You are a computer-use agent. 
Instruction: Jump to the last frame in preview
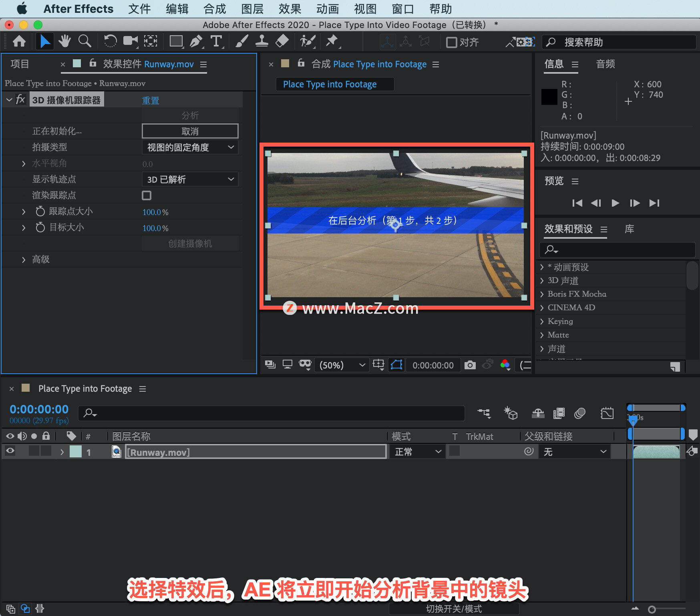(x=654, y=203)
